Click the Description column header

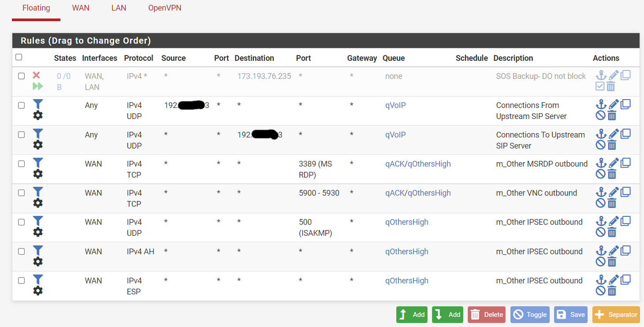513,58
